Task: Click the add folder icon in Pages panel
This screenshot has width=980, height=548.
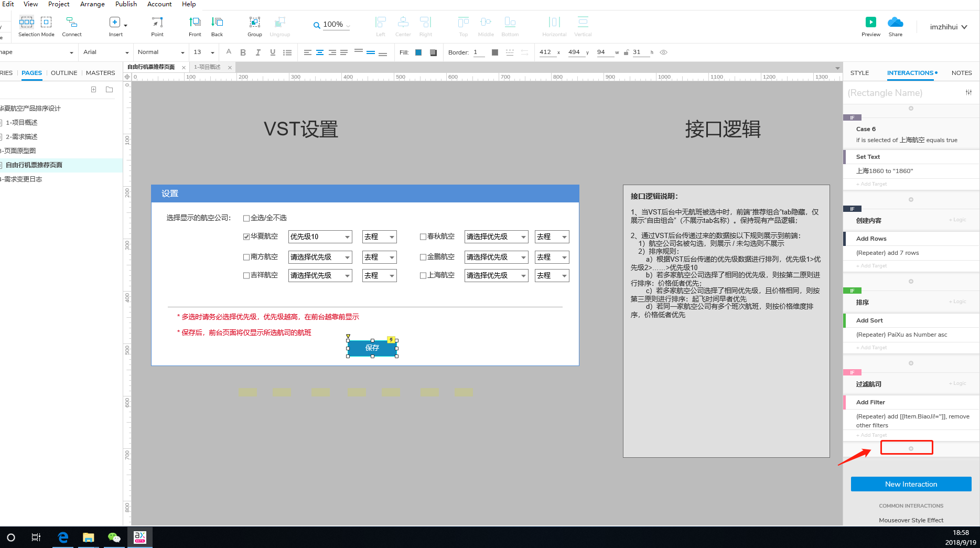Action: click(x=109, y=90)
